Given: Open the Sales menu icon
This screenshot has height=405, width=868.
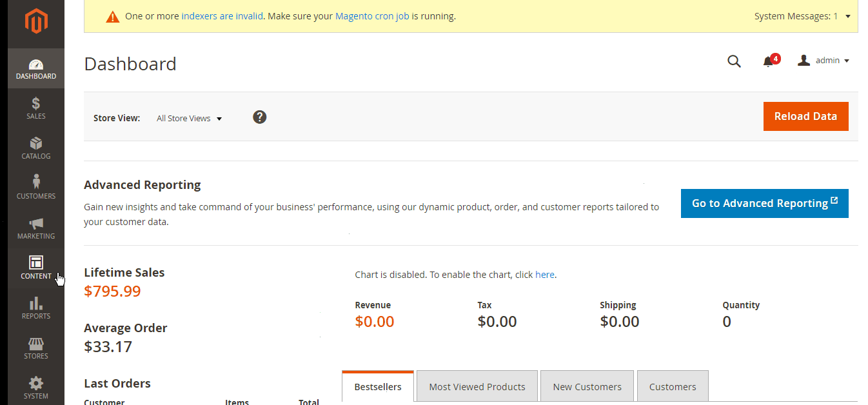Looking at the screenshot, I should tap(36, 103).
